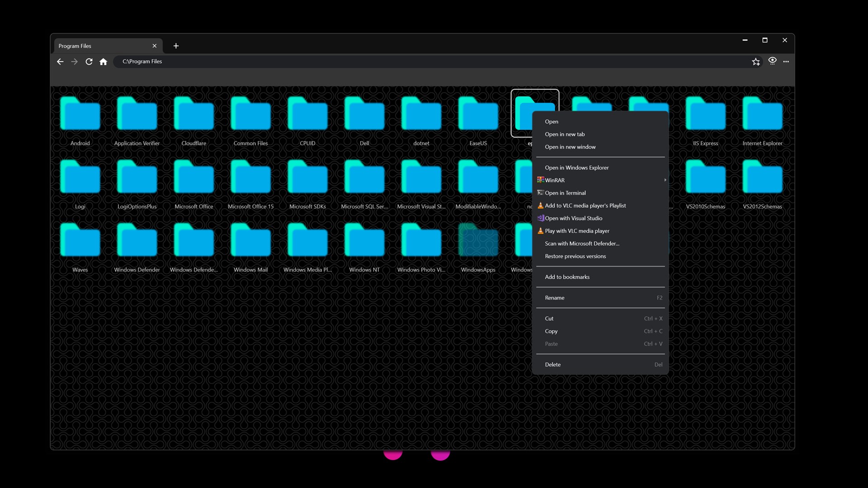Click Open in Windows Explorer

(576, 168)
